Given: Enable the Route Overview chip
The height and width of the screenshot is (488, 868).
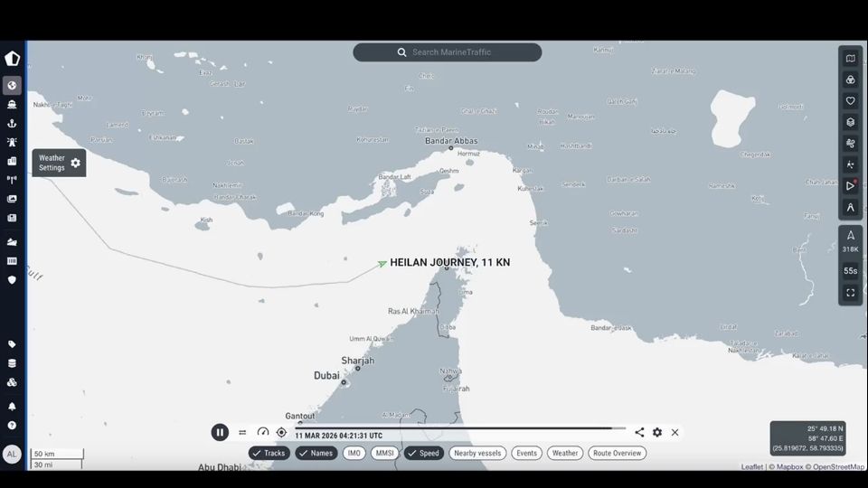Looking at the screenshot, I should pyautogui.click(x=618, y=453).
